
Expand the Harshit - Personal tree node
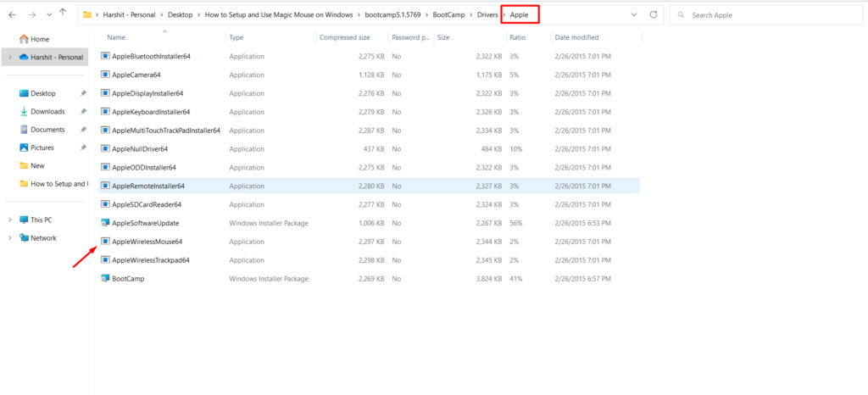point(9,58)
